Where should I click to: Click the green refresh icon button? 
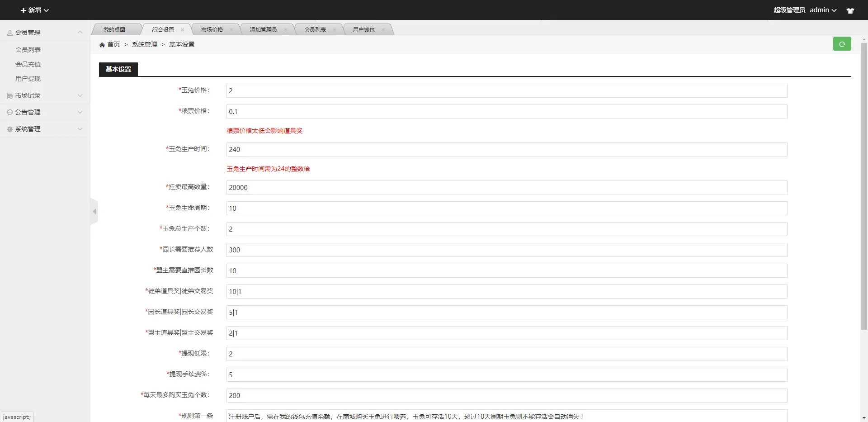tap(842, 44)
